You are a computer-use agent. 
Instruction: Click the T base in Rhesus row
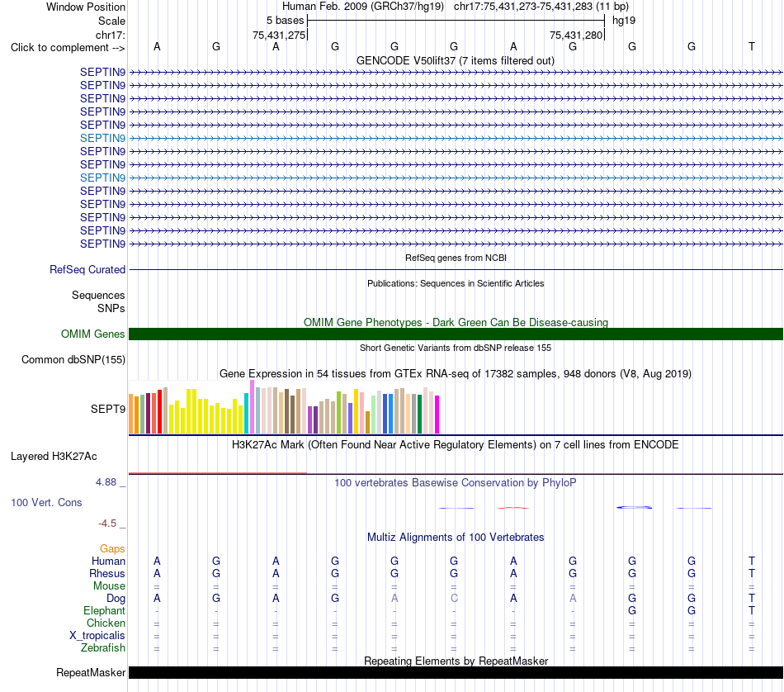point(751,573)
